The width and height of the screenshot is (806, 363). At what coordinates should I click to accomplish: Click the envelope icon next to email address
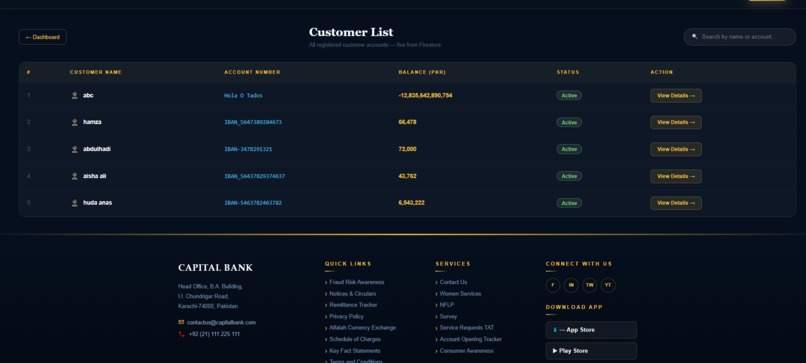pos(181,322)
